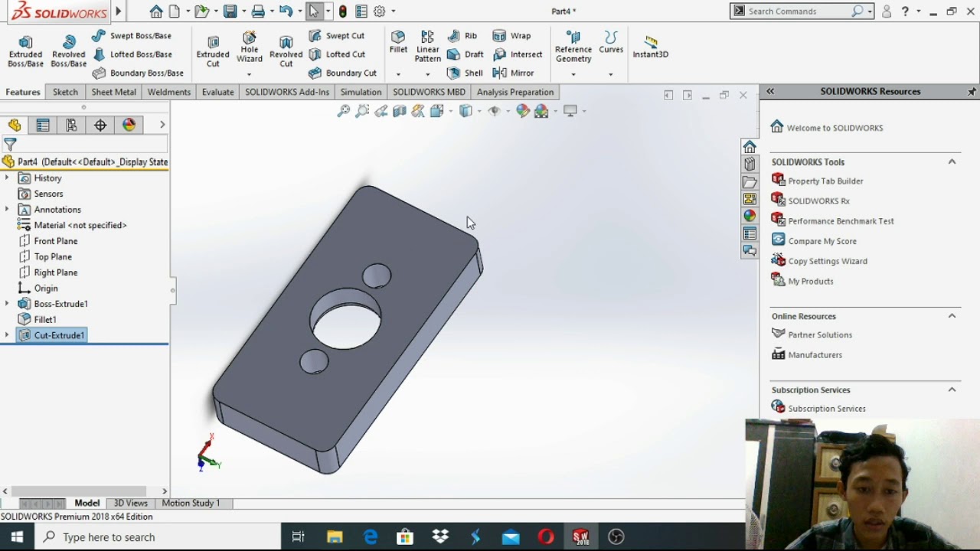980x551 pixels.
Task: Open the DimXpertManager tab icon
Action: [x=100, y=125]
